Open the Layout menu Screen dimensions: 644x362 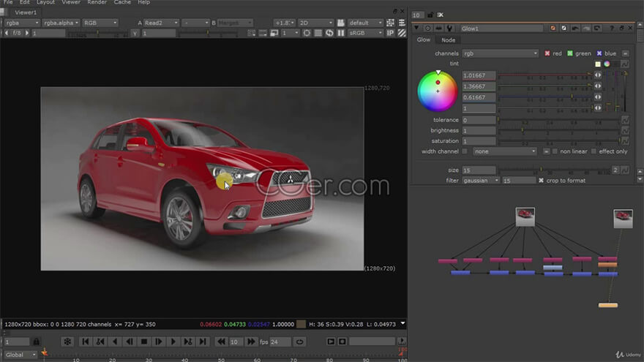(45, 2)
